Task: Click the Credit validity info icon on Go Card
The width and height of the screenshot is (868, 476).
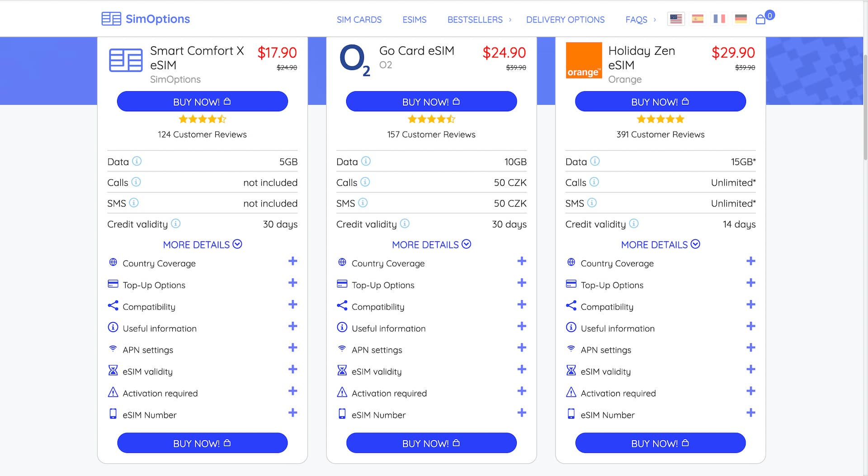Action: point(405,224)
